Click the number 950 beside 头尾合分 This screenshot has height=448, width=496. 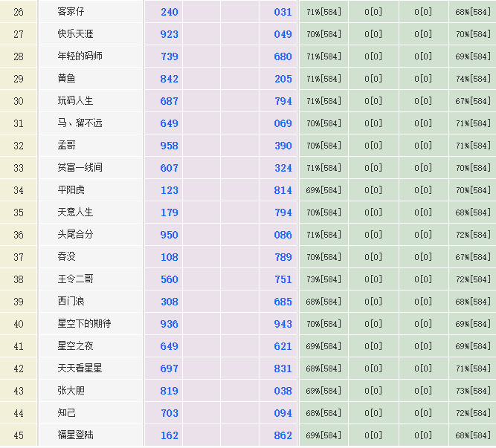170,235
